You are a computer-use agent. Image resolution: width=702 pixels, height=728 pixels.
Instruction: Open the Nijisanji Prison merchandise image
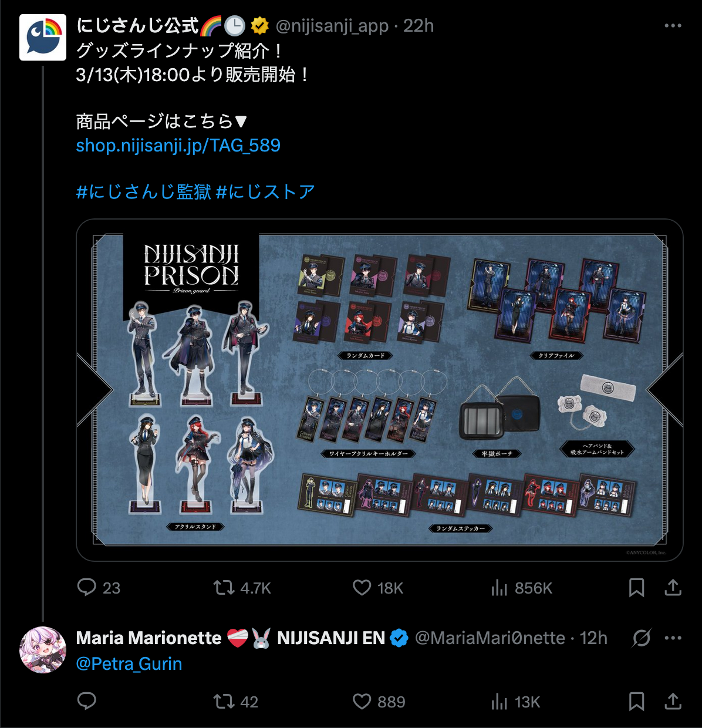(x=380, y=390)
